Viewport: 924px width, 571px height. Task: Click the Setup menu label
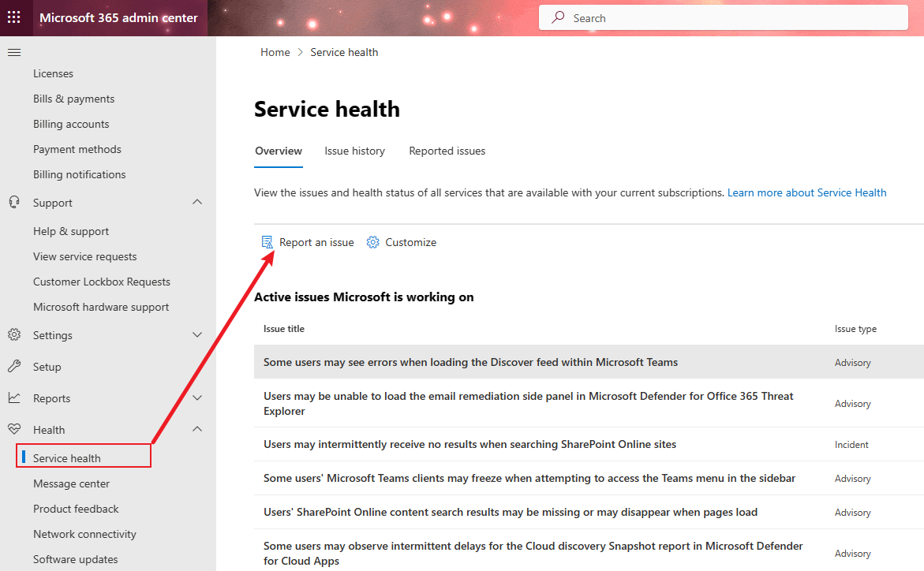click(x=47, y=367)
